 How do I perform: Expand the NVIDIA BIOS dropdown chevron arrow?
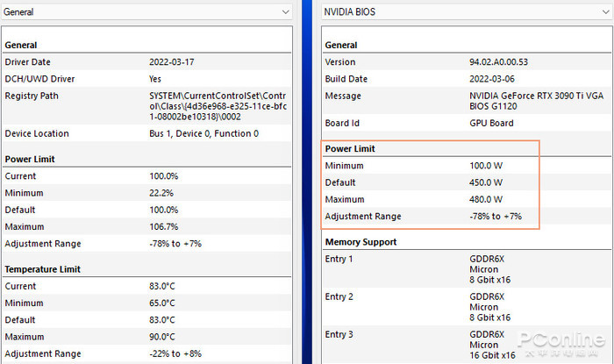pos(606,12)
